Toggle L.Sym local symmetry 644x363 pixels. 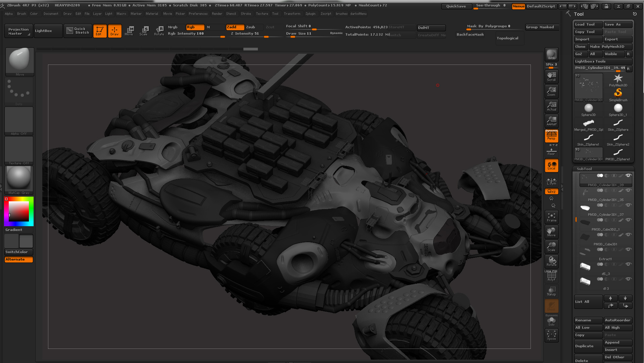[551, 182]
